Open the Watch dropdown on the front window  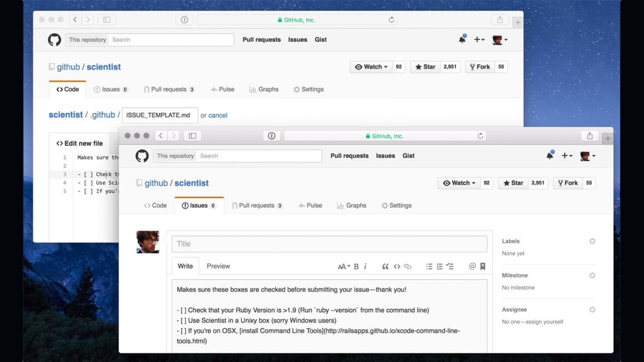458,183
